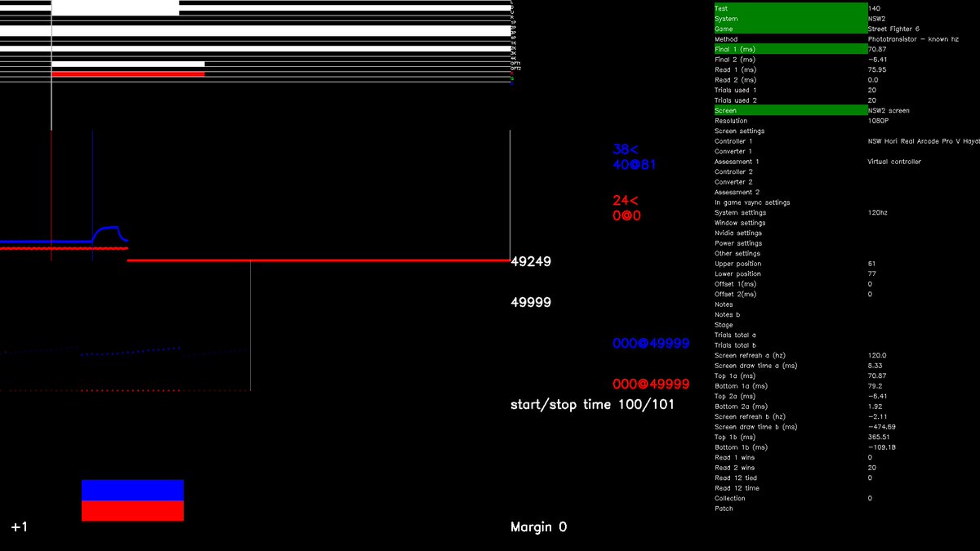Viewport: 980px width, 551px height.
Task: Click the red bar in the top channel rows
Action: [128, 74]
